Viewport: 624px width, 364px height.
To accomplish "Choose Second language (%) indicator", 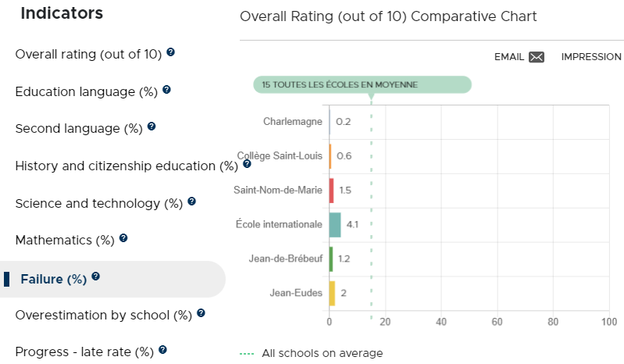I will click(x=79, y=129).
